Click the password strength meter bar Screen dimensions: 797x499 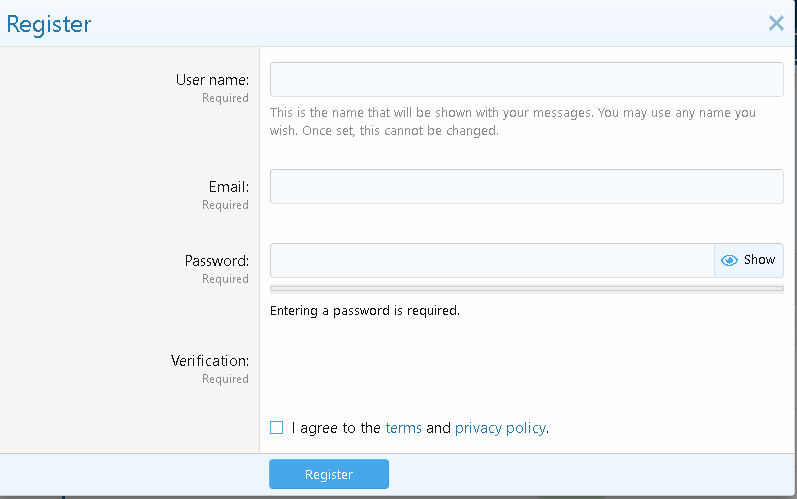tap(526, 289)
